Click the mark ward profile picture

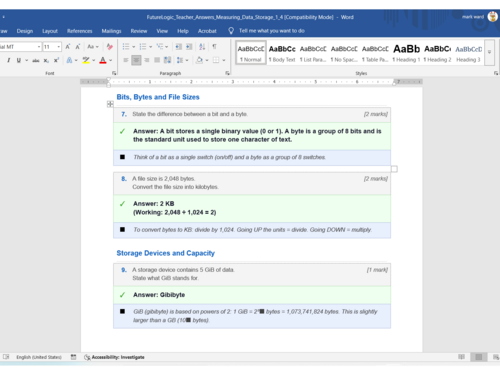(x=493, y=17)
